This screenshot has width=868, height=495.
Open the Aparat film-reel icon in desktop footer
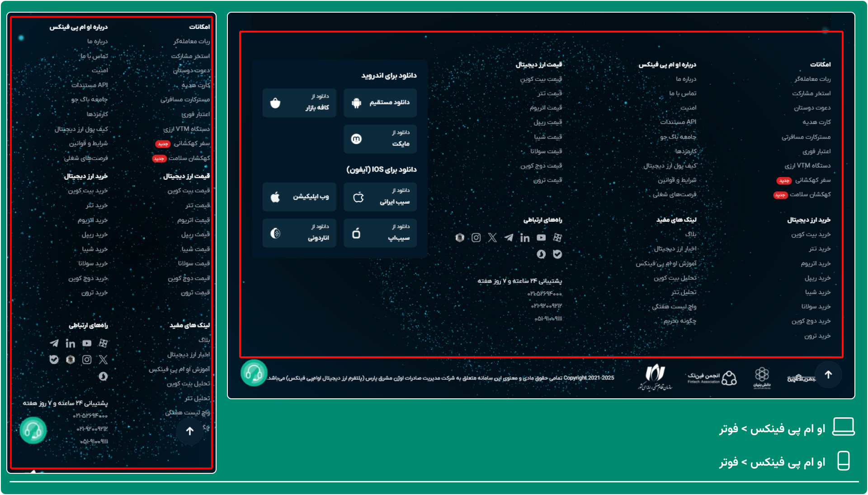click(x=557, y=238)
